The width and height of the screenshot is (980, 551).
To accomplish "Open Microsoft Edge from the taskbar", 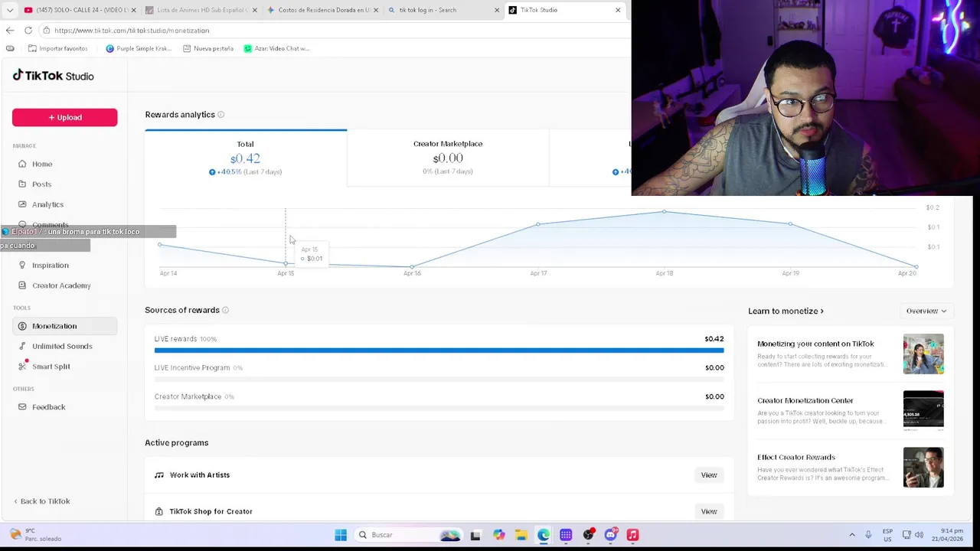I will point(543,535).
